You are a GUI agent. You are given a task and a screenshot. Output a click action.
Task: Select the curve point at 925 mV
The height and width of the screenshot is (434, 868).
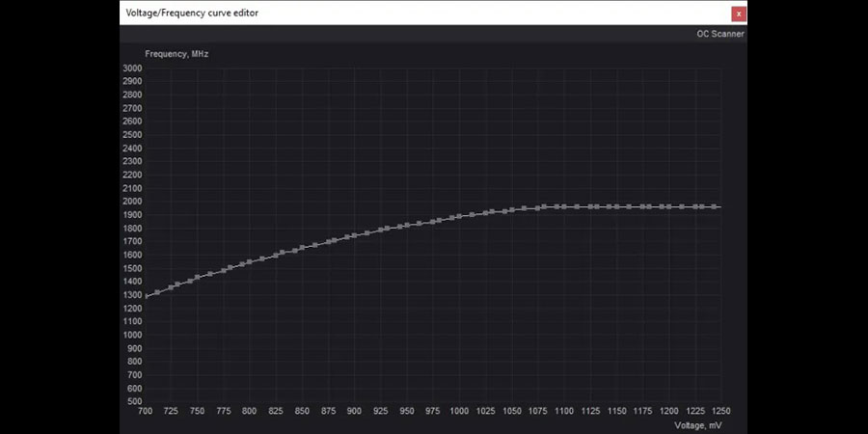(380, 230)
